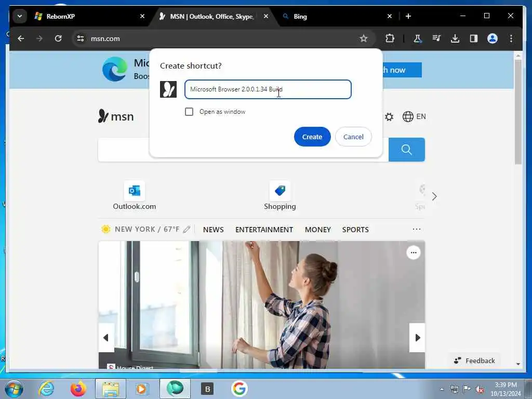Show previous carousel slide arrow

106,338
